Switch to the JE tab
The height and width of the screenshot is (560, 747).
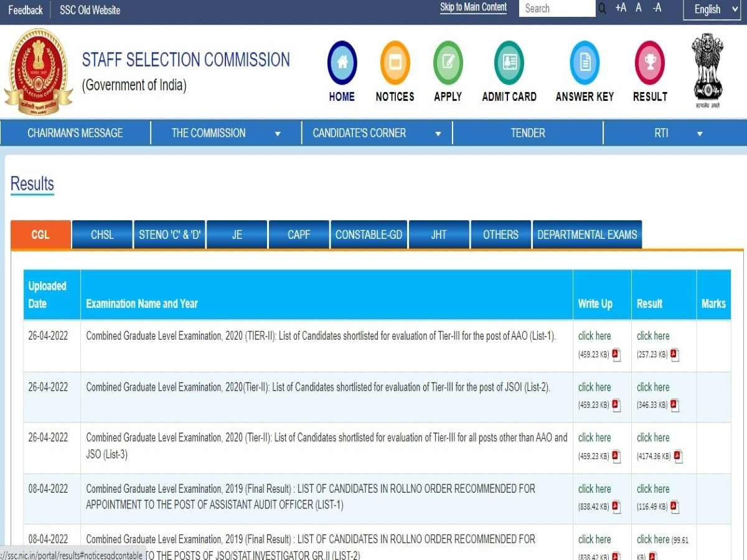[x=237, y=235]
